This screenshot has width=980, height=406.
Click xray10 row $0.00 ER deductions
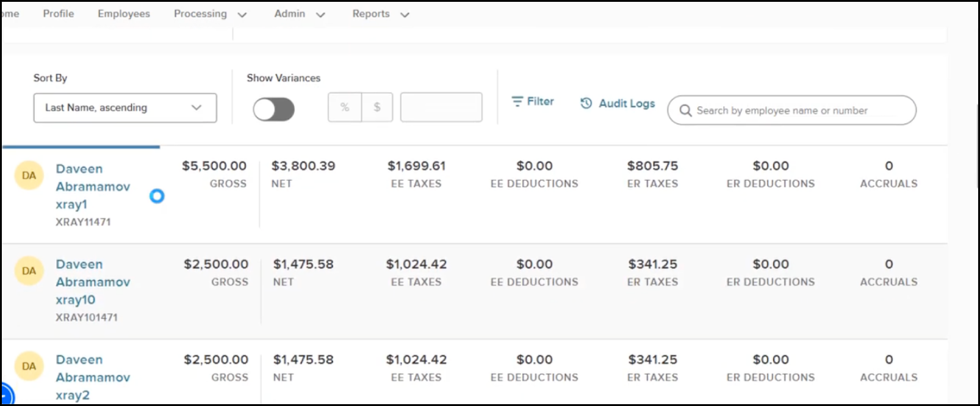click(x=771, y=264)
